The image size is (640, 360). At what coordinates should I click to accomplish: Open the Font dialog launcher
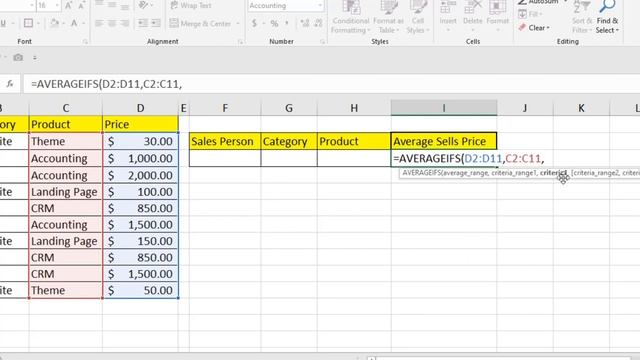point(85,41)
